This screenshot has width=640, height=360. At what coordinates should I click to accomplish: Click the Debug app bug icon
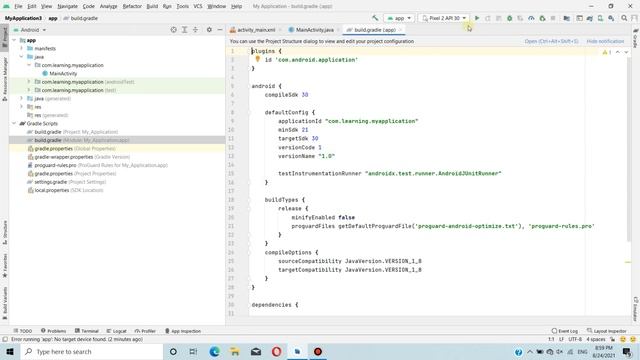click(x=509, y=18)
